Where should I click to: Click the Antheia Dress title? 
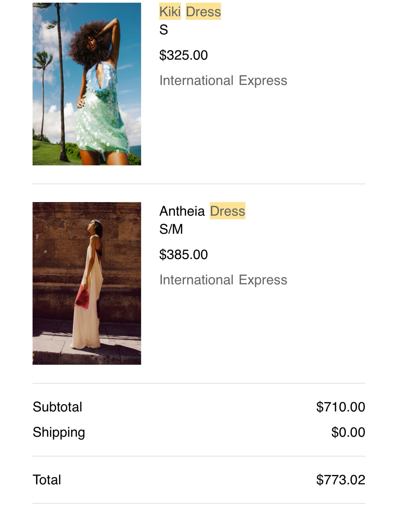202,211
